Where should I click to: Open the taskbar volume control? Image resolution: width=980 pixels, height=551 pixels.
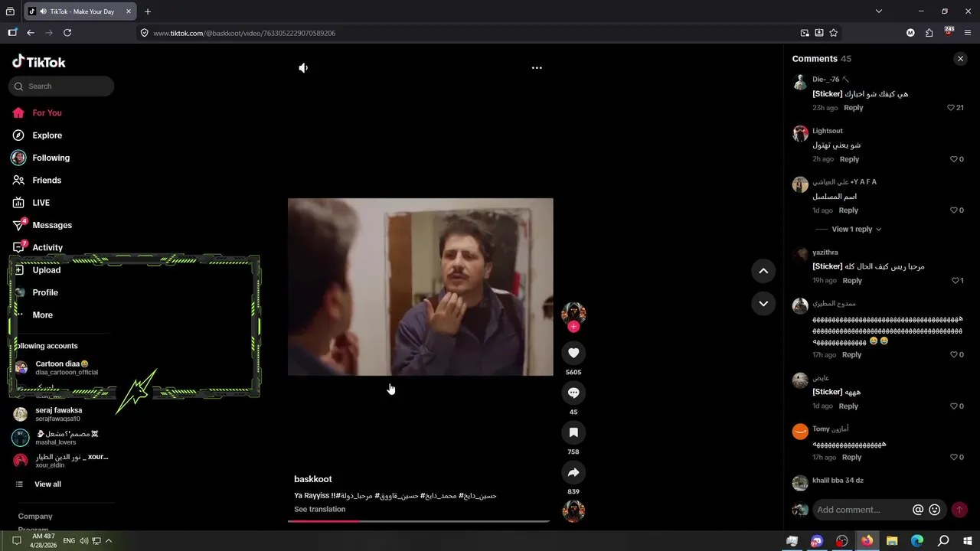(83, 540)
